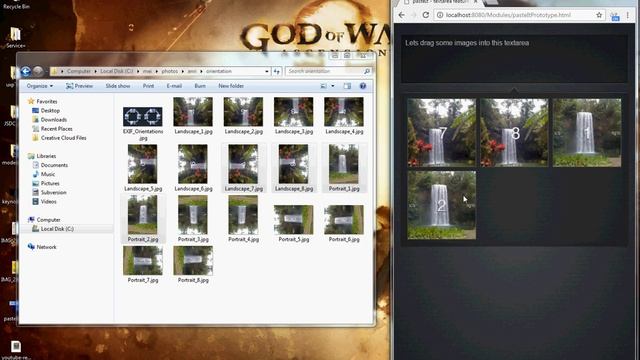The height and width of the screenshot is (360, 640).
Task: Click the dark textarea in browser page
Action: (x=514, y=59)
